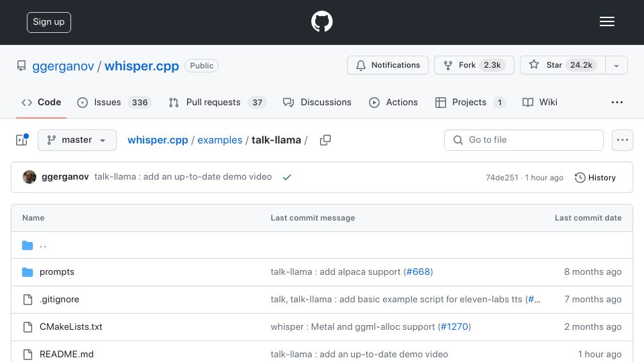Star the repository
This screenshot has width=644, height=362.
point(562,65)
